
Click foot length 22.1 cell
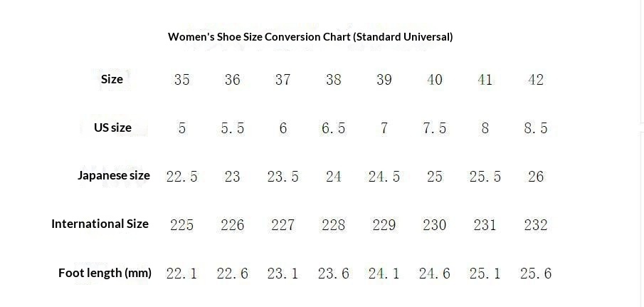[182, 274]
